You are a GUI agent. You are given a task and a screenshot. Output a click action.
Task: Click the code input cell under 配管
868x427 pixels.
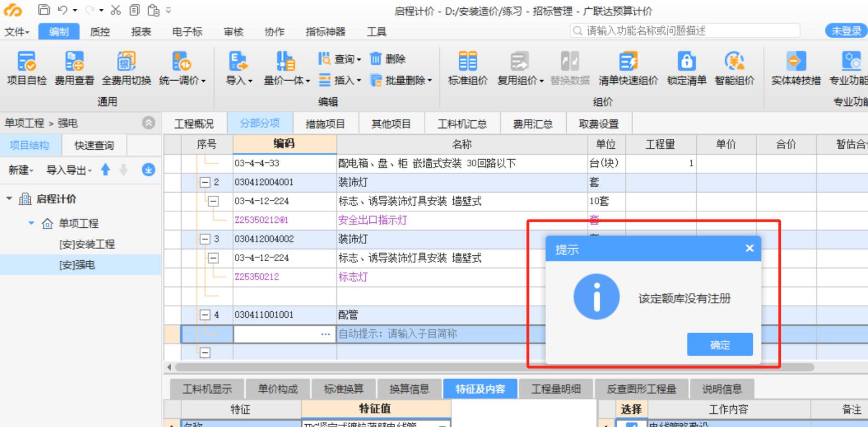(x=285, y=334)
